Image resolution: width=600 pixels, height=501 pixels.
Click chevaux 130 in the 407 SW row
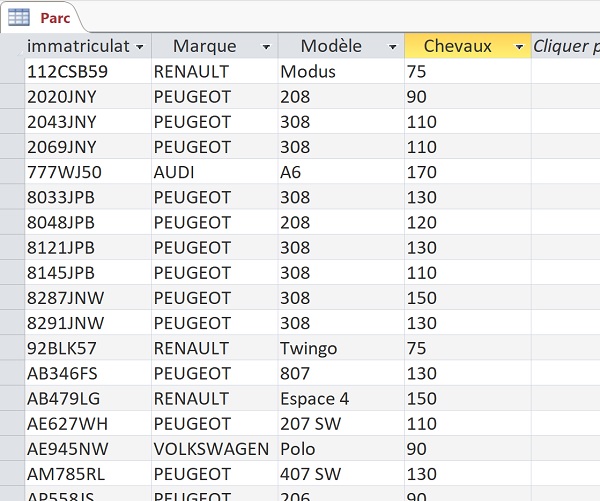[468, 474]
